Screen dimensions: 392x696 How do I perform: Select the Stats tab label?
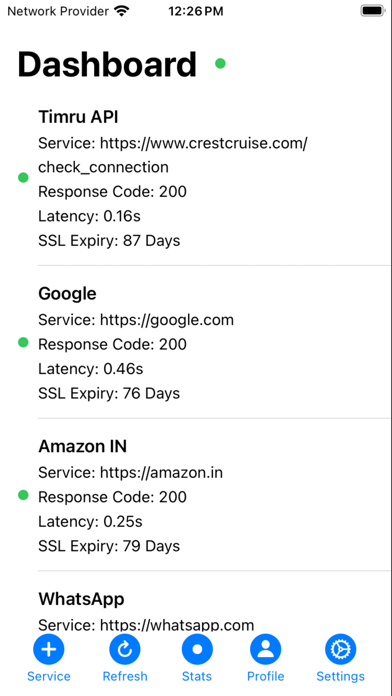point(197,676)
